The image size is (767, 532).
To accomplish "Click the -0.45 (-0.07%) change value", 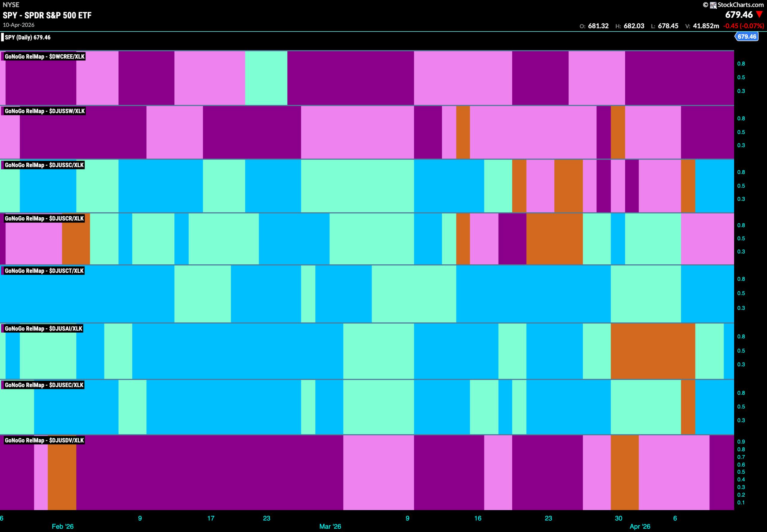I will (x=743, y=26).
